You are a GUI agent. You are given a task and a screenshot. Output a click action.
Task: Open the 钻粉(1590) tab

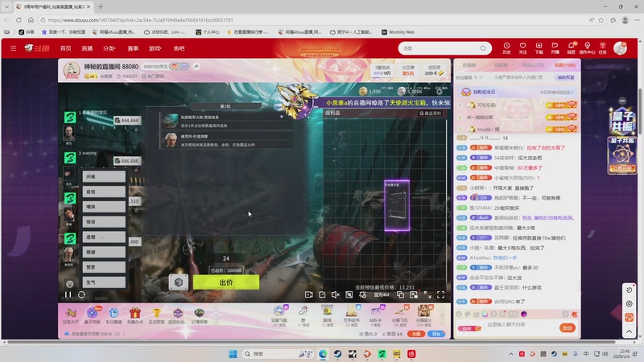[x=565, y=65]
